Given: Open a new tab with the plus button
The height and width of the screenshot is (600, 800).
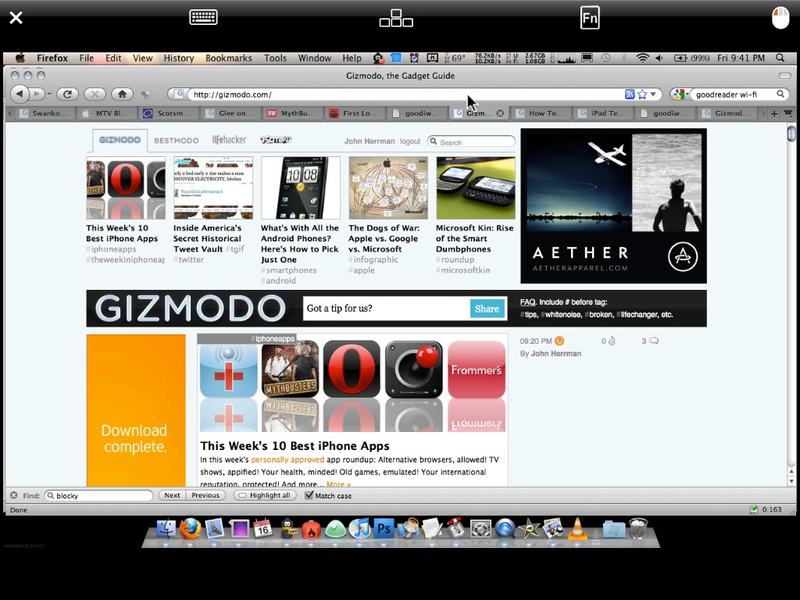Looking at the screenshot, I should (774, 113).
